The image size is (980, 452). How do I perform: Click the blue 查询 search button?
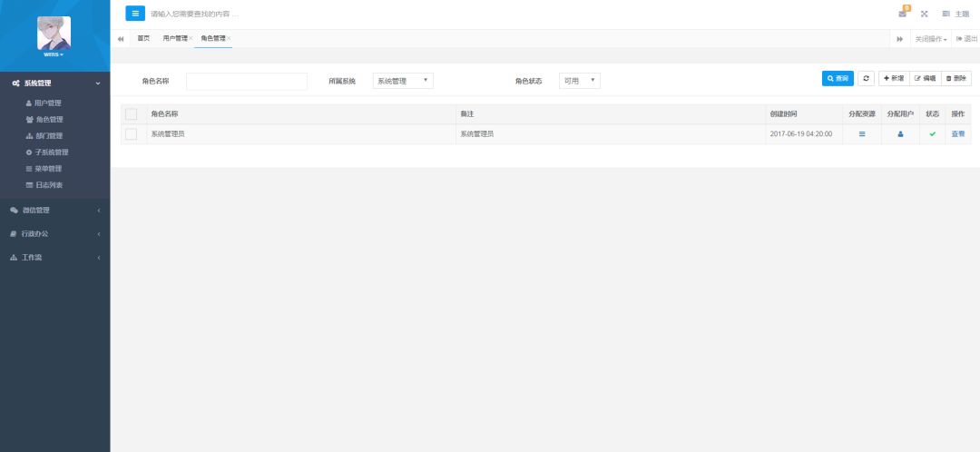coord(838,78)
